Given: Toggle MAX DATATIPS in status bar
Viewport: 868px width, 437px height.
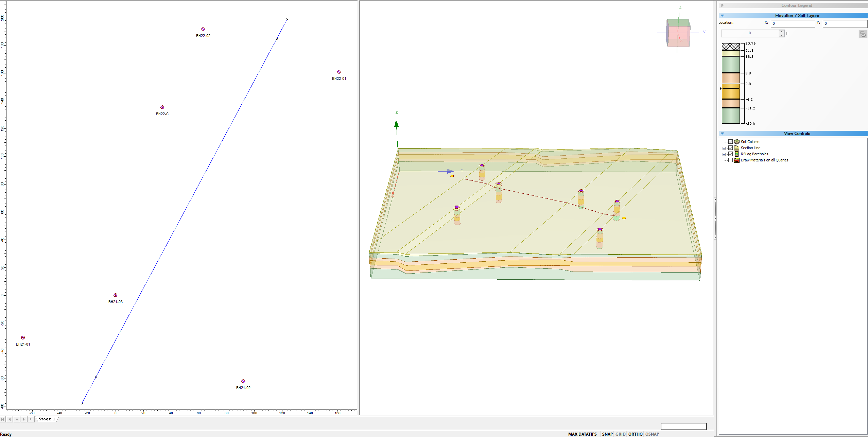Looking at the screenshot, I should 582,434.
